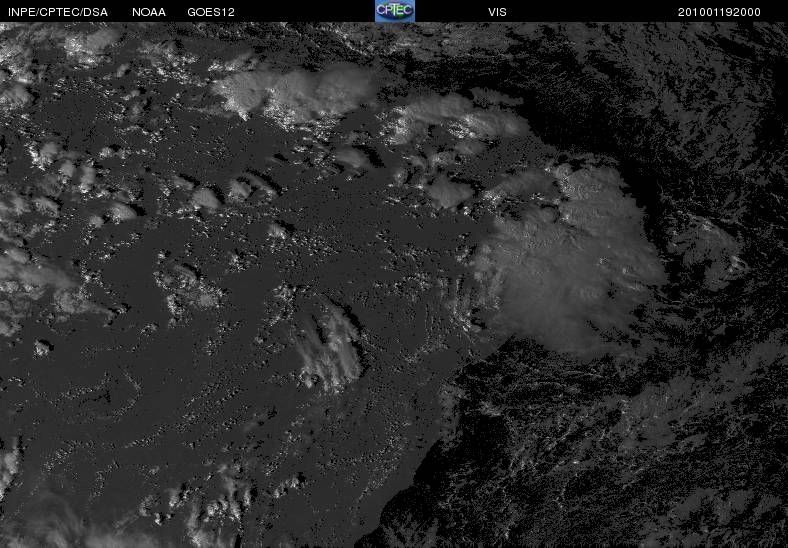Click the GOES12 satellite label
Image resolution: width=788 pixels, height=548 pixels.
click(211, 12)
